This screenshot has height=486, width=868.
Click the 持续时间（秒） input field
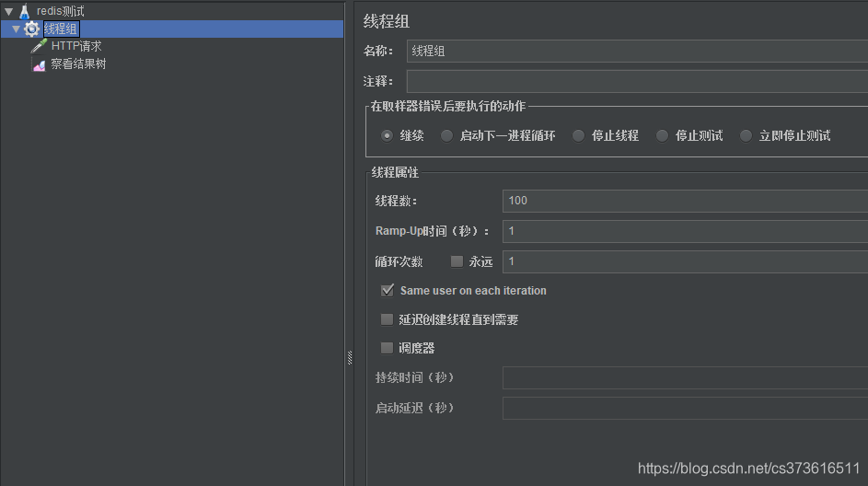click(686, 377)
